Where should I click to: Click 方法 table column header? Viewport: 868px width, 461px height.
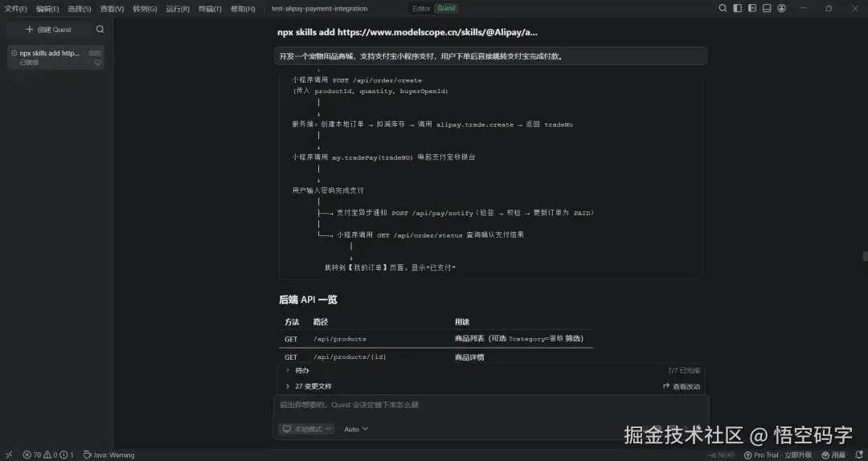click(292, 321)
